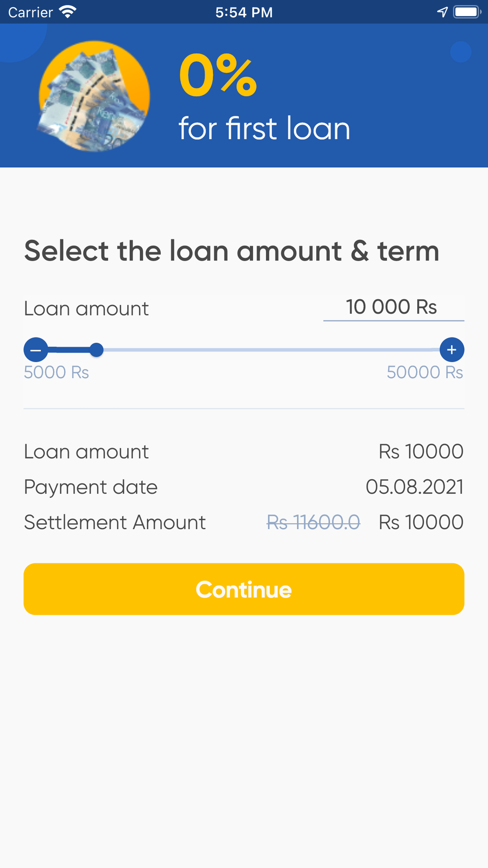The height and width of the screenshot is (868, 488).
Task: Tap the 10 000 Rs amount input field
Action: click(x=393, y=307)
